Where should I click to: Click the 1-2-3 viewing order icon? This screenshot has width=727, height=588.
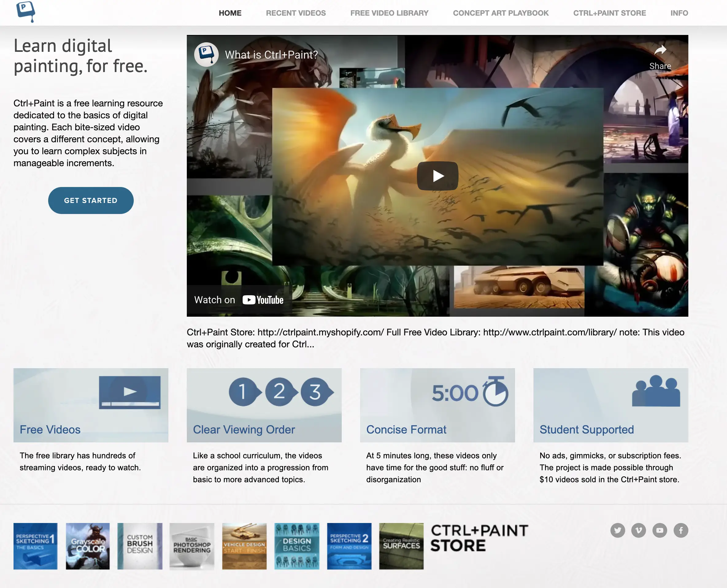point(281,391)
